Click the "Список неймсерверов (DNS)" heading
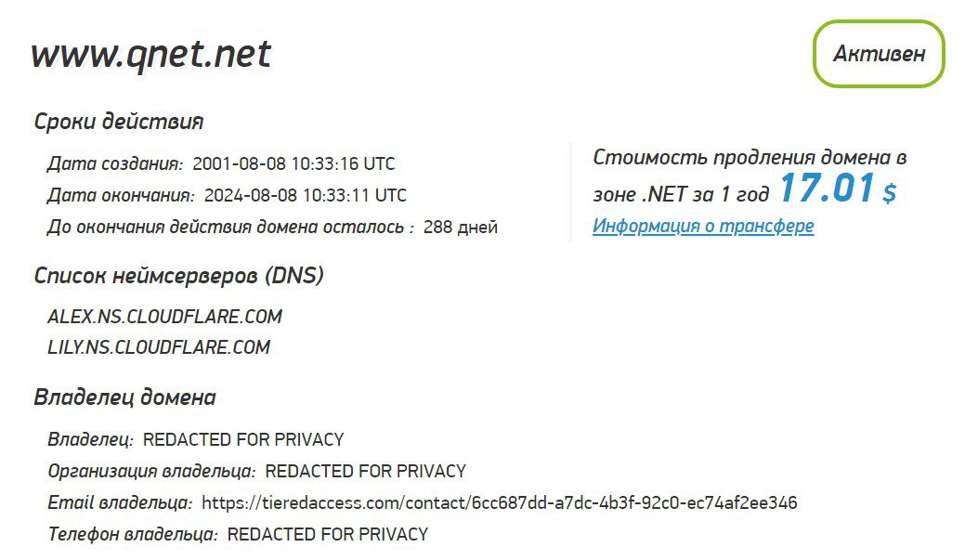This screenshot has height=560, width=965. (178, 276)
